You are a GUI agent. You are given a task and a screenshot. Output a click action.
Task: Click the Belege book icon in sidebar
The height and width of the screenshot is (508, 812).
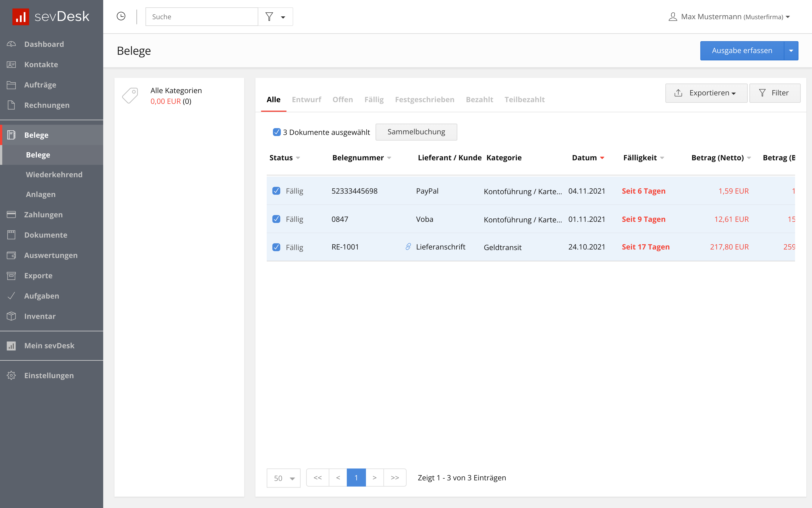tap(11, 135)
